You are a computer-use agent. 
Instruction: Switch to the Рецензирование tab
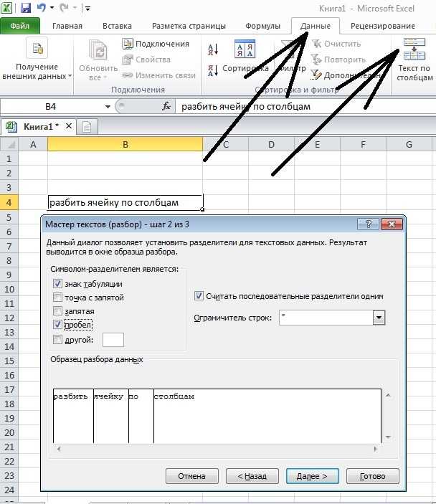(383, 26)
